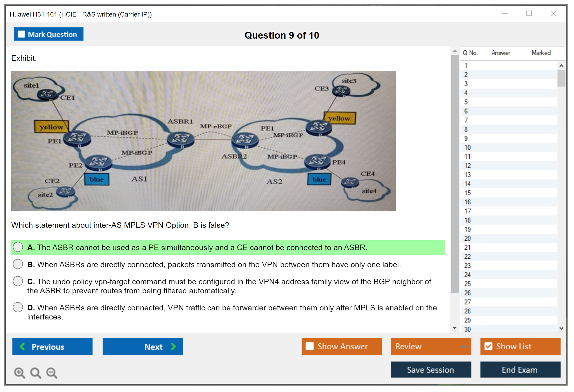Click the zoom in magnifier icon
Image resolution: width=574 pixels, height=392 pixels.
coord(19,373)
